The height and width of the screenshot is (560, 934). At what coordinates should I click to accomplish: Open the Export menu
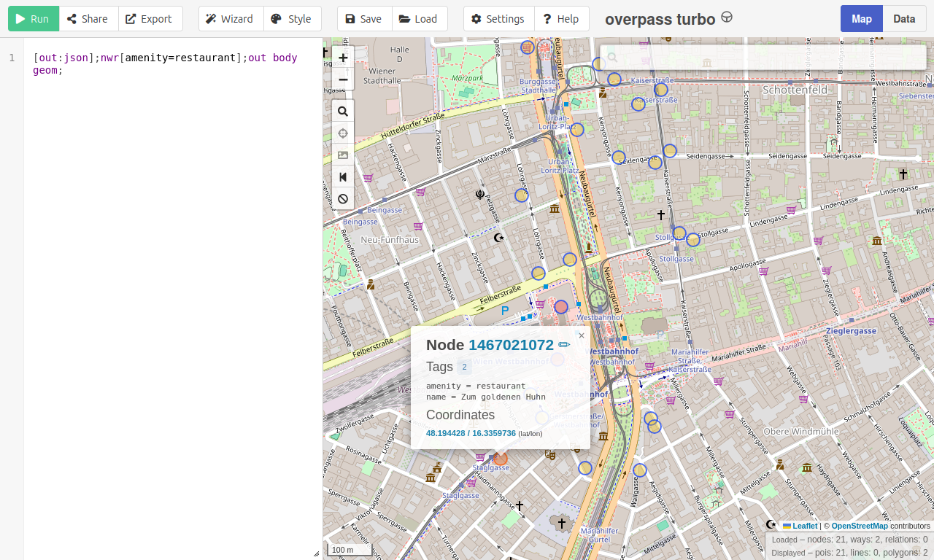tap(150, 19)
